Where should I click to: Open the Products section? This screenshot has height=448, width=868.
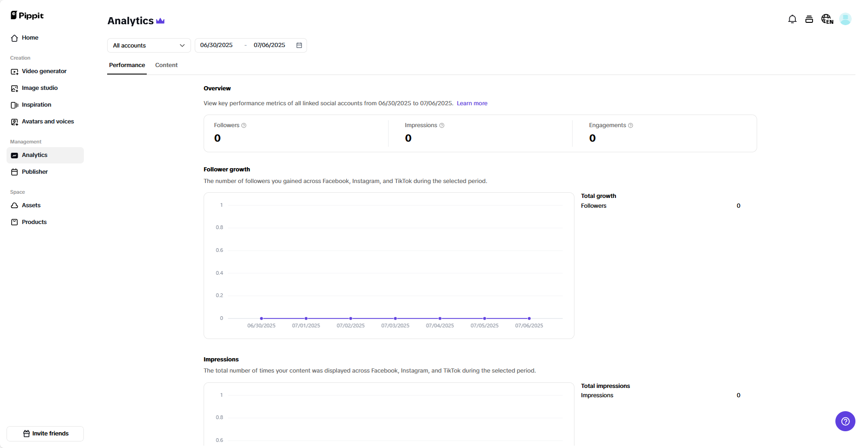pyautogui.click(x=34, y=222)
